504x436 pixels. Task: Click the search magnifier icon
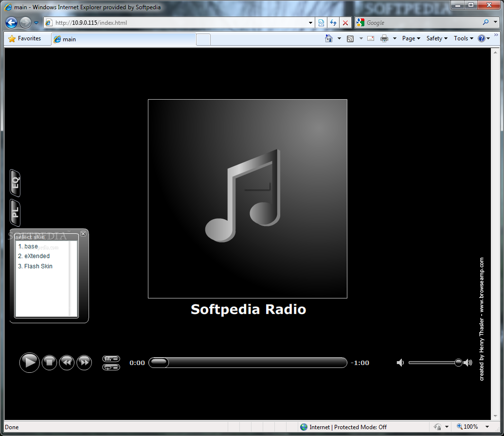coord(486,22)
